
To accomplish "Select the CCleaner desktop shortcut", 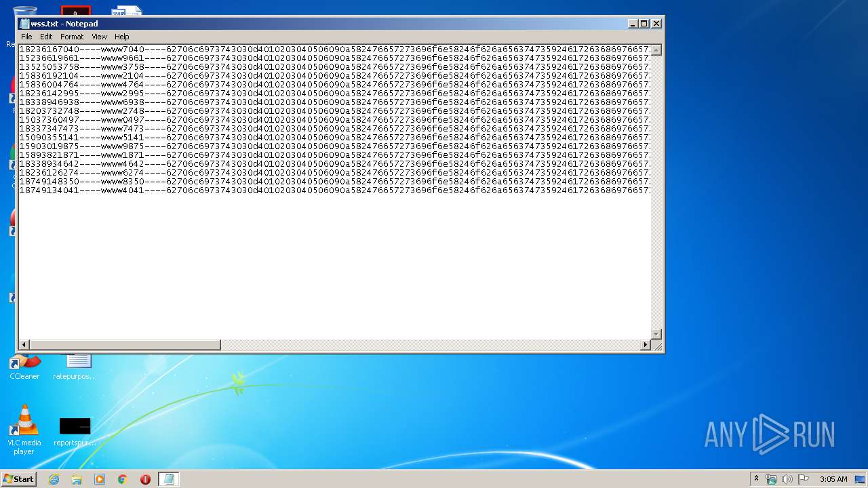I will [x=24, y=367].
